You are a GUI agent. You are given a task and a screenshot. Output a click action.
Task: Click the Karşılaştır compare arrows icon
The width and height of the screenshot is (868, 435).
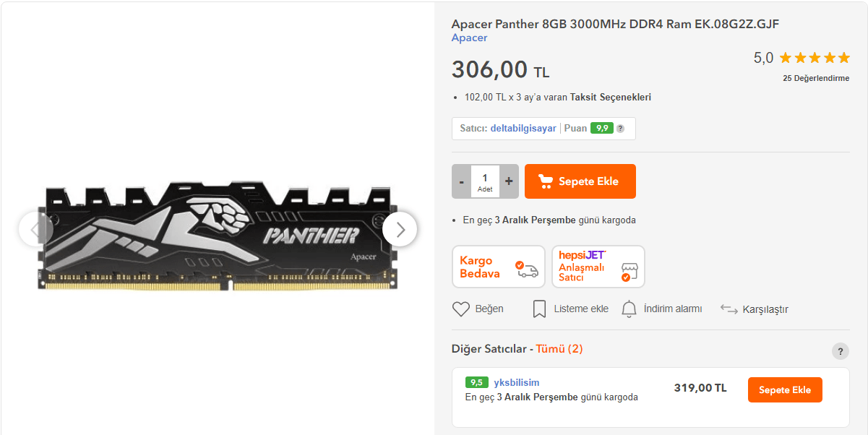coord(729,309)
